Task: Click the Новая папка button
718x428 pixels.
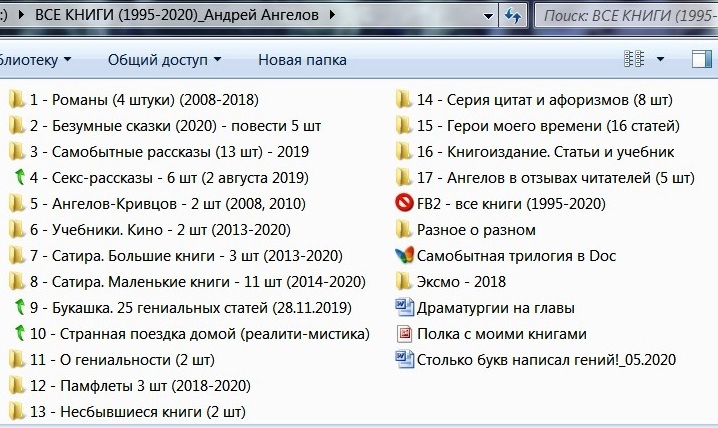Action: pos(302,60)
